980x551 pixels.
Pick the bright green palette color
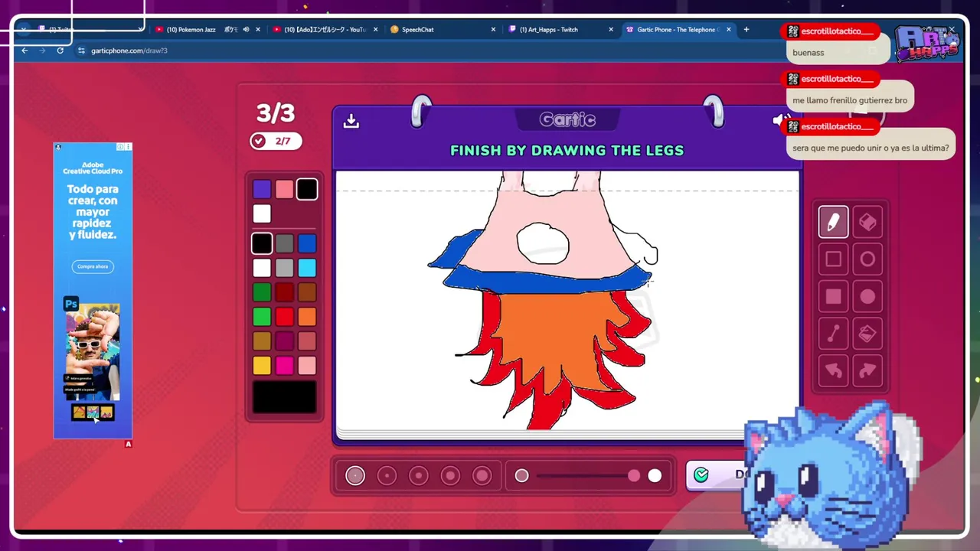[262, 317]
